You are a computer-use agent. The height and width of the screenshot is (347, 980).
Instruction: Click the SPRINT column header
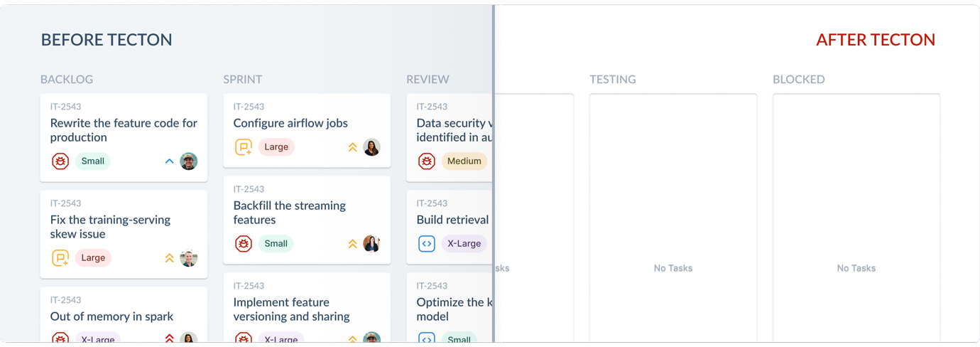(x=243, y=80)
